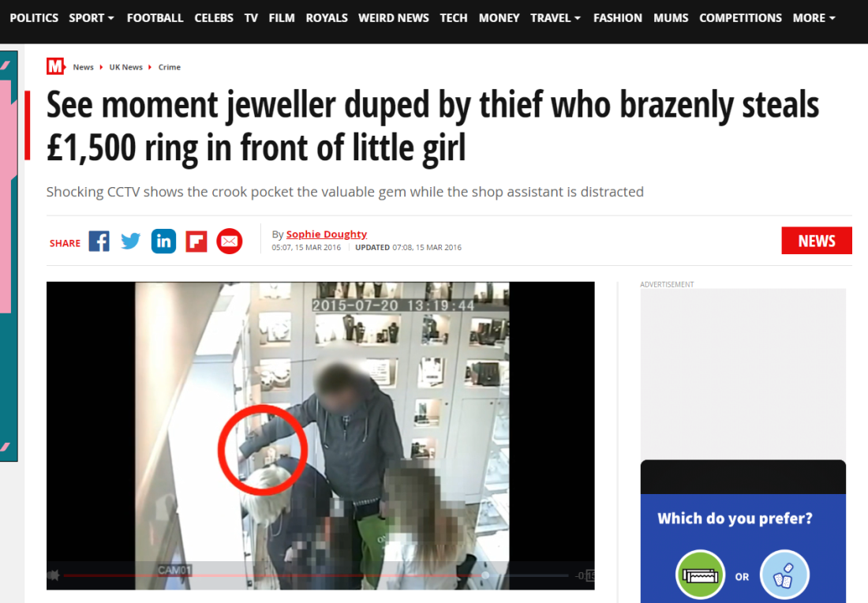
Task: Open author Sophie Doughty's page
Action: tap(327, 234)
